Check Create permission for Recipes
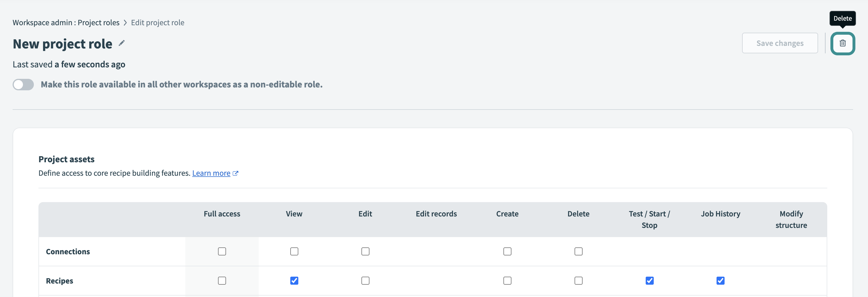This screenshot has width=868, height=297. click(x=507, y=280)
